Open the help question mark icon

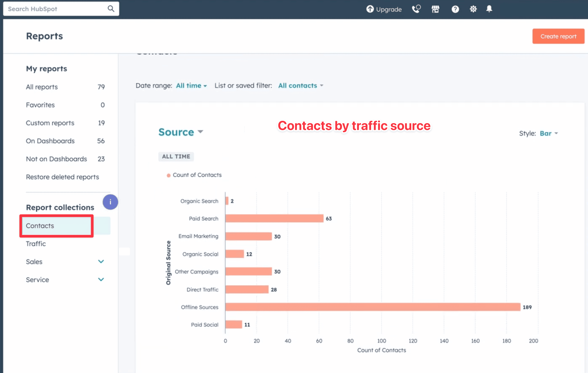point(455,9)
